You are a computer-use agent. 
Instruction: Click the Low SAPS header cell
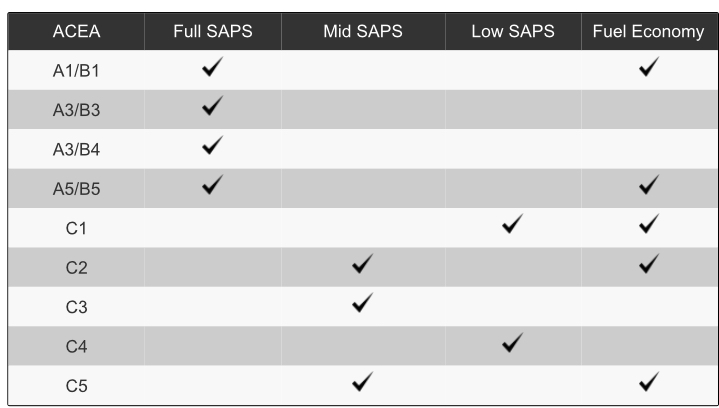[514, 31]
